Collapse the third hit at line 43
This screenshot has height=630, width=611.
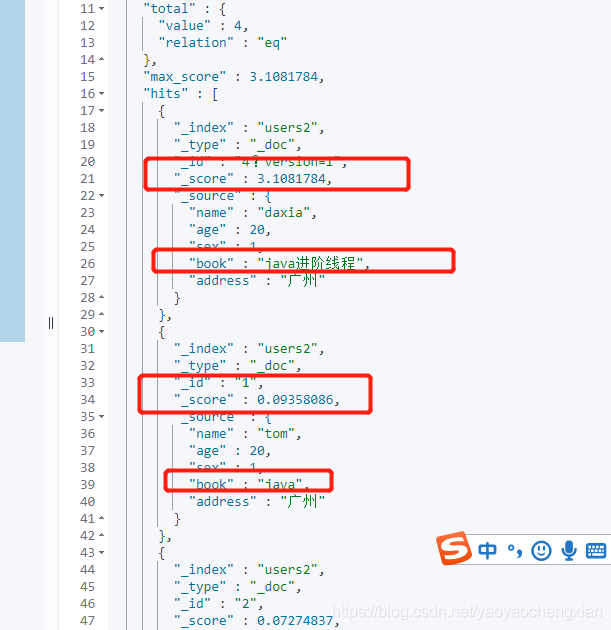pos(102,552)
